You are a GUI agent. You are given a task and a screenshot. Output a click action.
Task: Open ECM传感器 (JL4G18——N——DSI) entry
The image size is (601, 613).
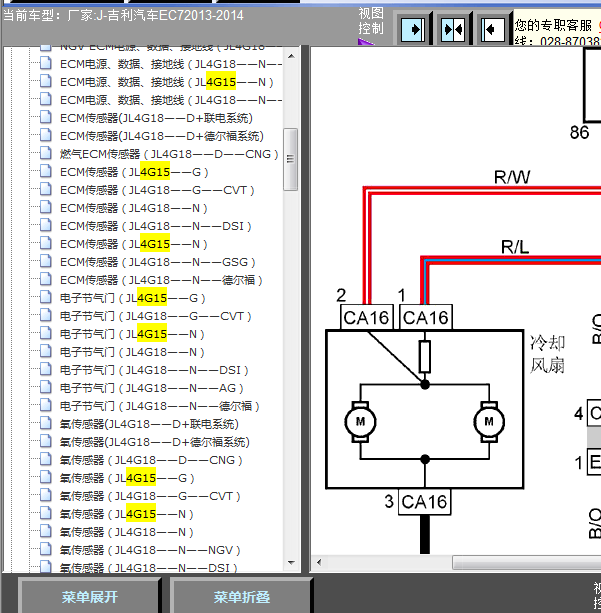coord(155,226)
